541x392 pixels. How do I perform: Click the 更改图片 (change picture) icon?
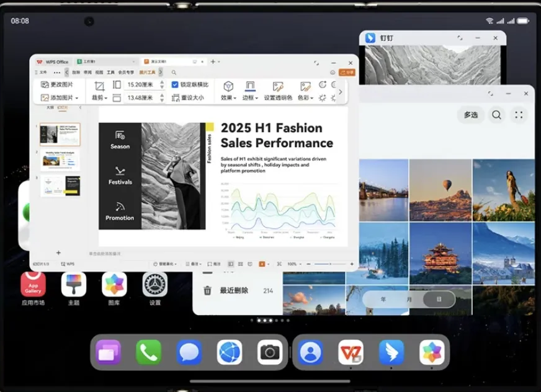45,84
